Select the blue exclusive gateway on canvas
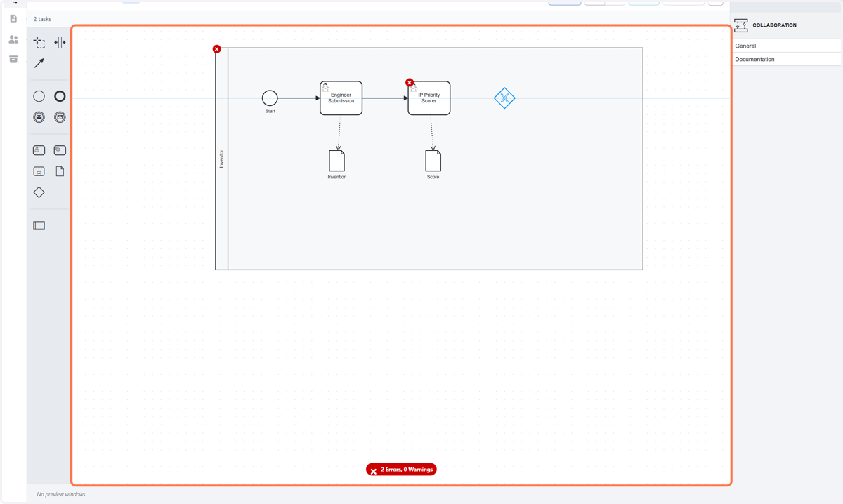This screenshot has width=843, height=504. coord(504,98)
